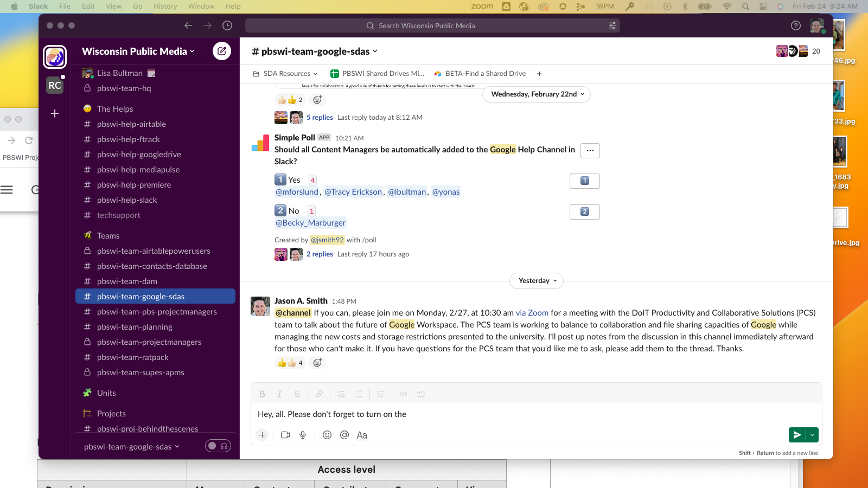Image resolution: width=868 pixels, height=488 pixels.
Task: Open the via Zoom meeting link
Action: click(x=532, y=313)
